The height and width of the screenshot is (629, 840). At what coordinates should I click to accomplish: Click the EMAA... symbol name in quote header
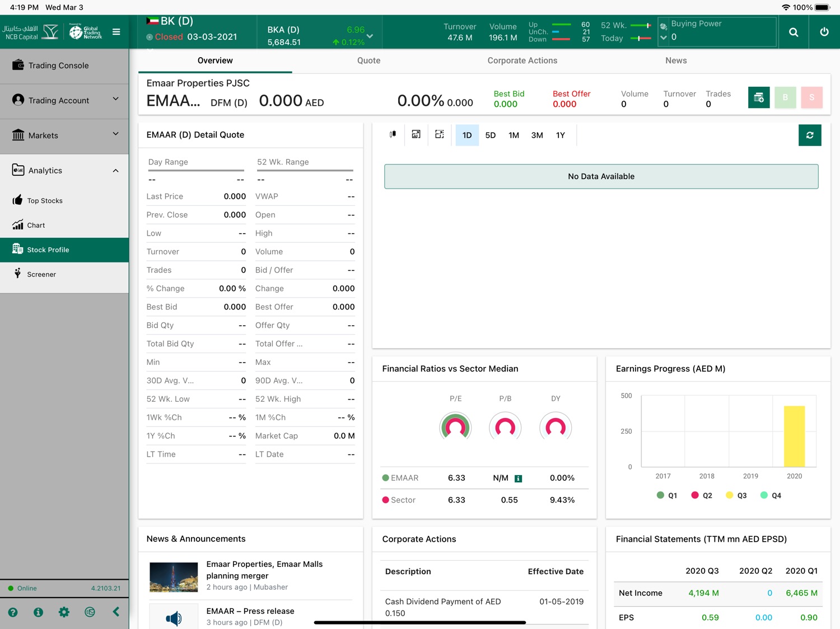tap(173, 101)
